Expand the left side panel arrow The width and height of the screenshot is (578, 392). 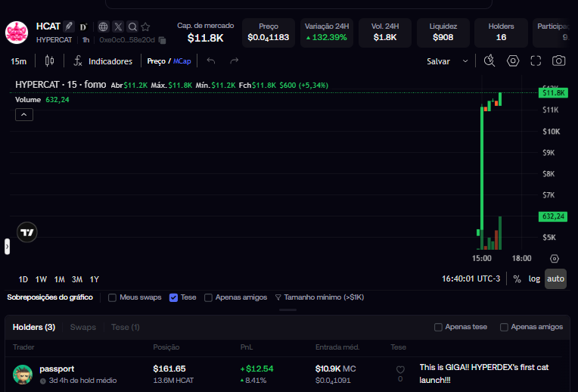[7, 247]
